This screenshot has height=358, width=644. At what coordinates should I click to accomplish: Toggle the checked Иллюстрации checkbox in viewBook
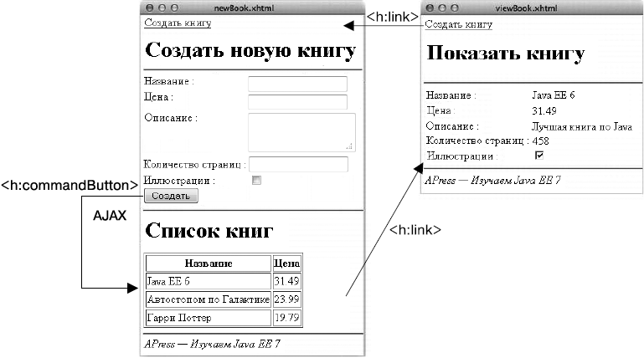click(539, 156)
